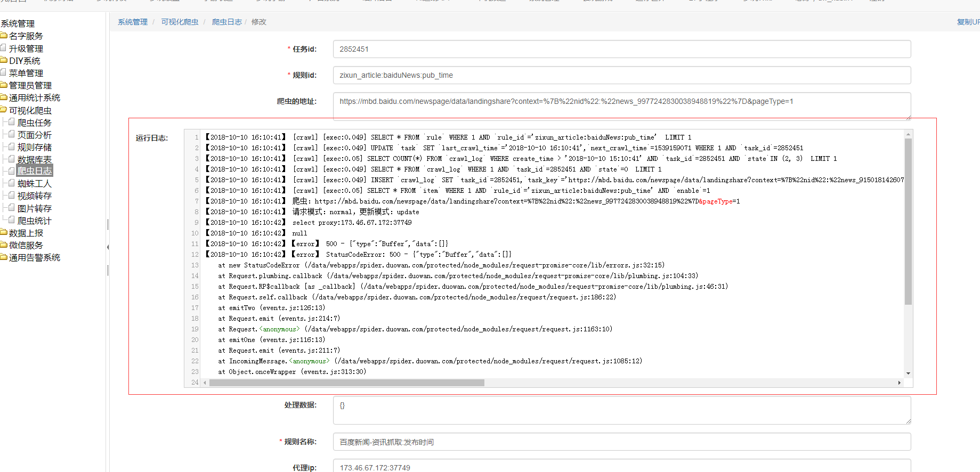Click the log horizontal scrollbar thumb
Screen dimensions: 980x472
coord(347,383)
